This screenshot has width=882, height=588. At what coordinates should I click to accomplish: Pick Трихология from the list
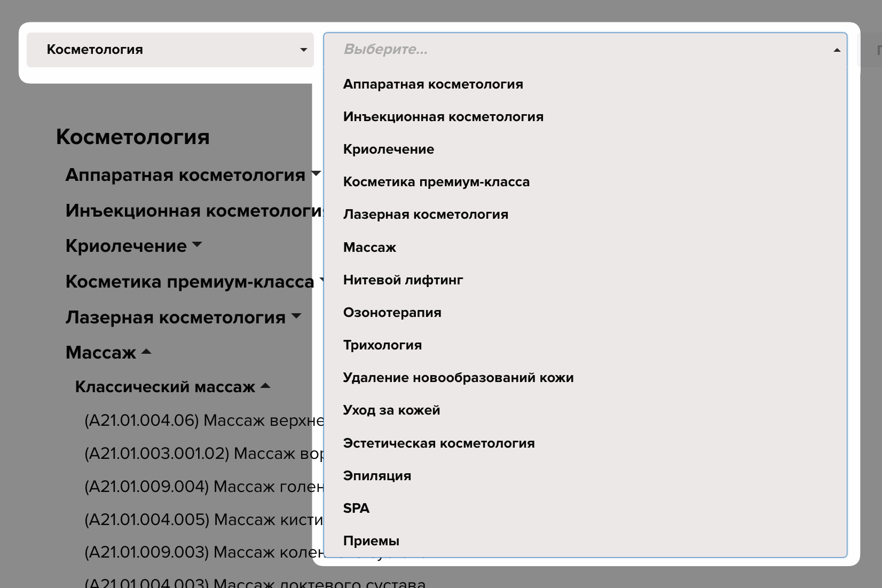tap(382, 345)
